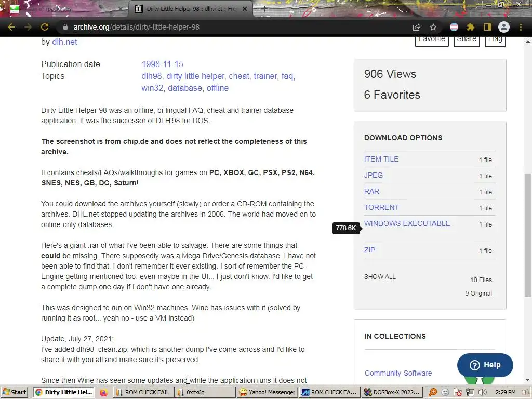Click the striped flag extension icon

tap(454, 27)
